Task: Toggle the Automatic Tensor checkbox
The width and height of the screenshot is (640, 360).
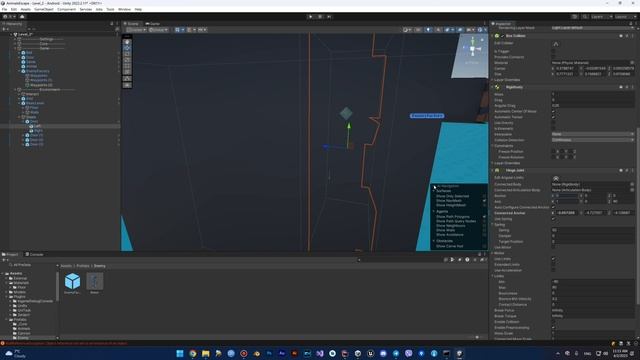Action: 553,117
